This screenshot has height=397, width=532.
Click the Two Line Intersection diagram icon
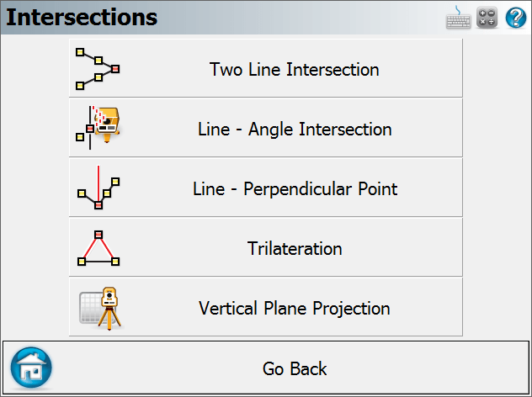point(98,69)
